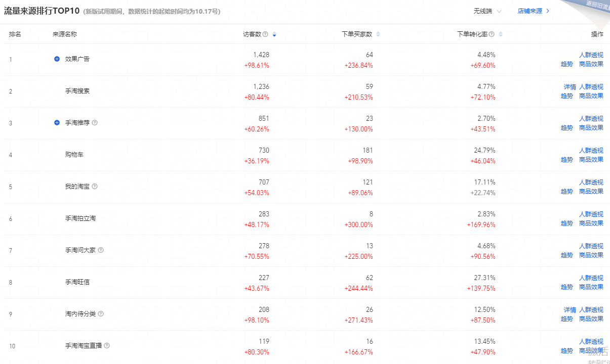This screenshot has height=364, width=610.
Task: Expand the 效果广告 row
Action: tap(57, 59)
